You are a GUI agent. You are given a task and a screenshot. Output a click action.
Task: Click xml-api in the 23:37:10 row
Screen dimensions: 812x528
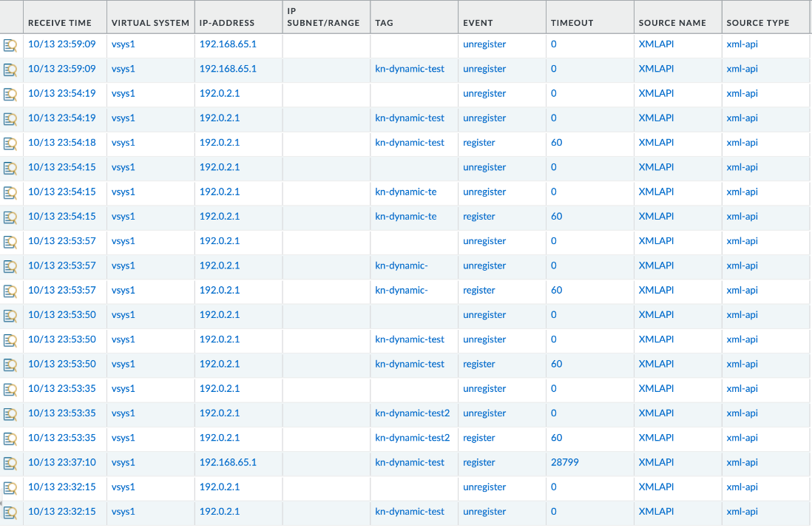click(x=742, y=463)
